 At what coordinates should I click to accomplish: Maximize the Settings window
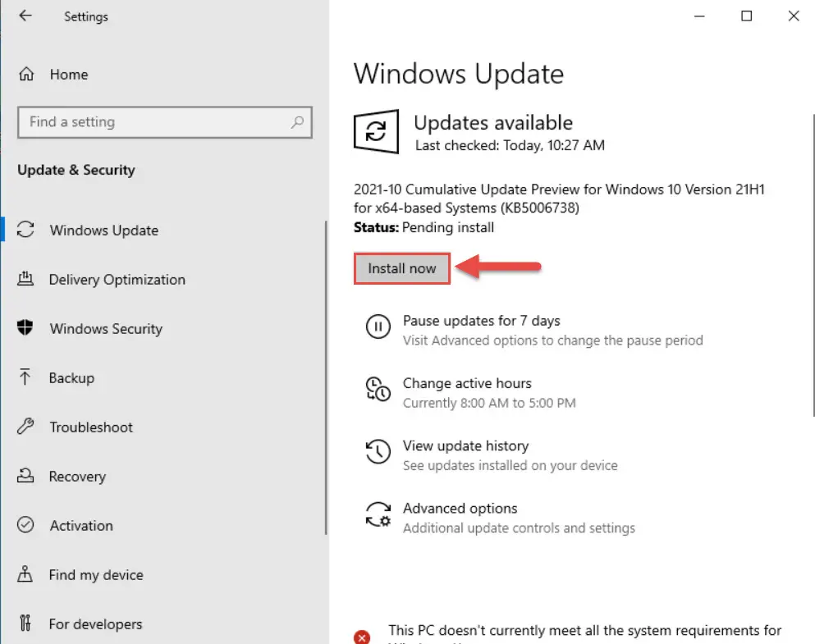[746, 16]
